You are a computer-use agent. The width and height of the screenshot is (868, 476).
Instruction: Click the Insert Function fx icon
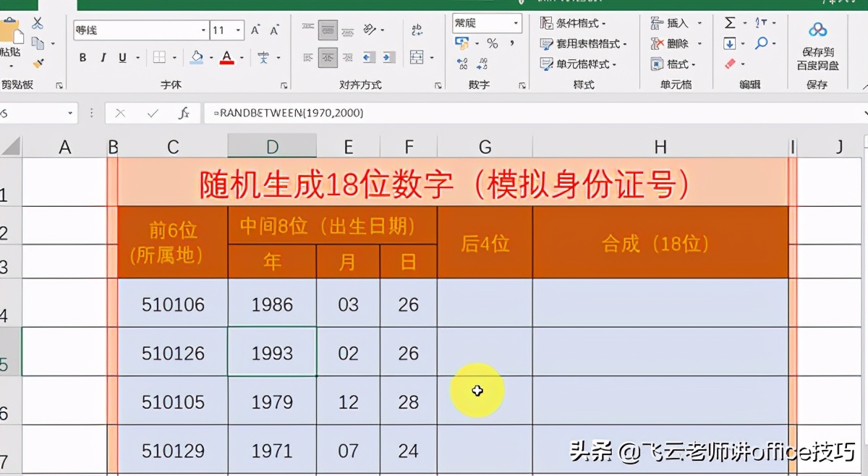tap(184, 114)
